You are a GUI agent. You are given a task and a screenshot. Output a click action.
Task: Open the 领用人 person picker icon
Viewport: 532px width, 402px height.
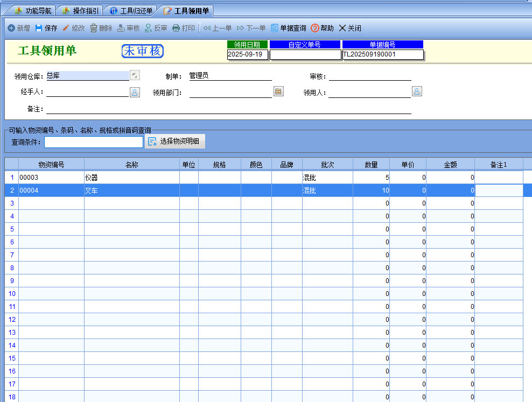coord(417,91)
